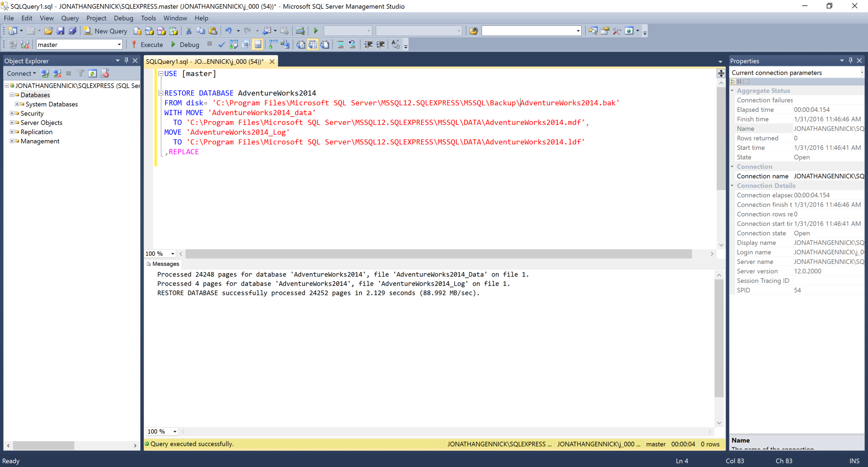Uncomment the selected lines

click(x=352, y=44)
